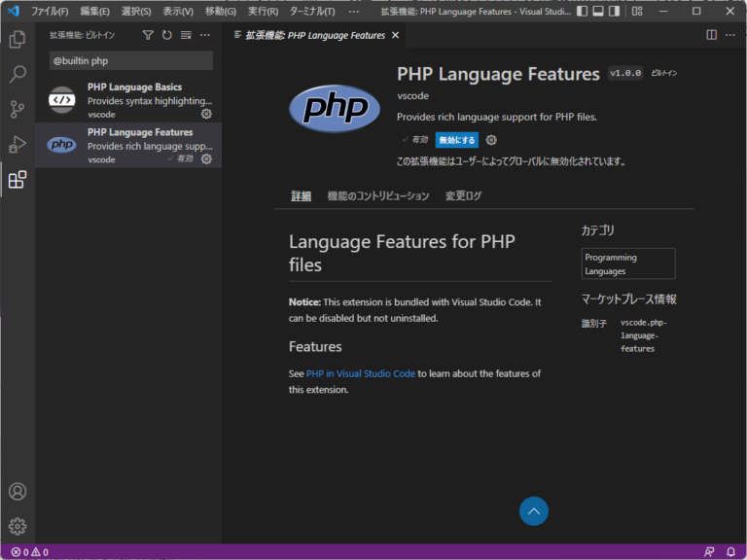Open the feedback icon in status bar
747x560 pixels.
tap(709, 552)
